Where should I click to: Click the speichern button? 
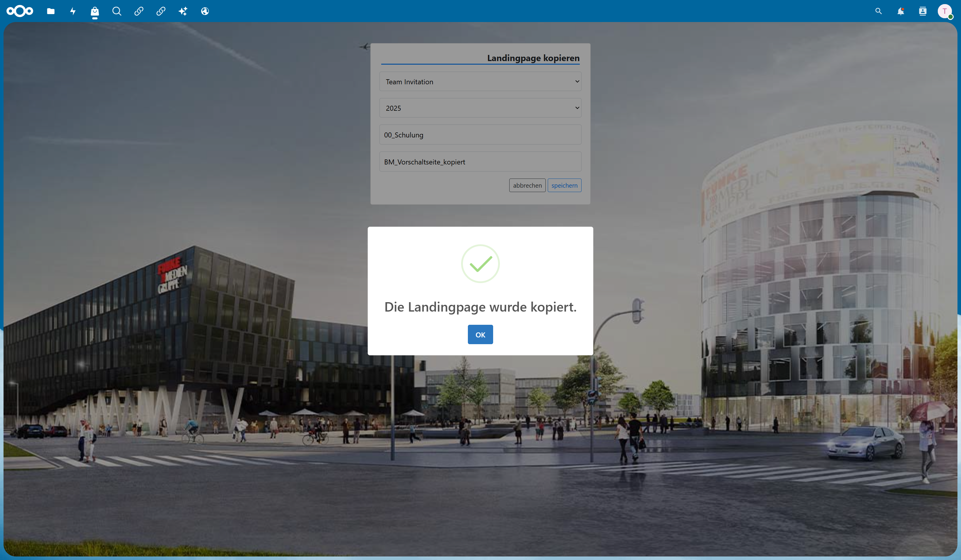coord(564,185)
